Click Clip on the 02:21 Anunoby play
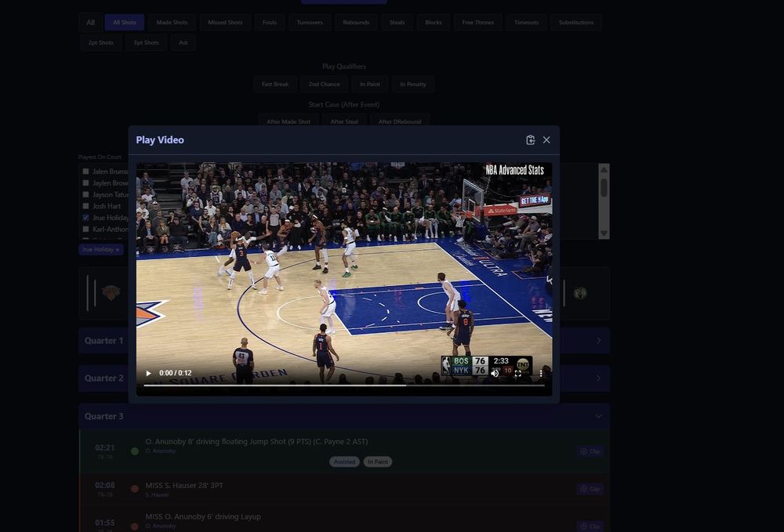Image resolution: width=784 pixels, height=532 pixels. [590, 451]
